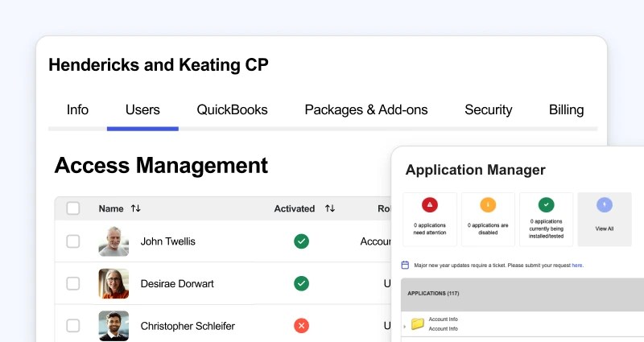Click the Name column header

coord(111,208)
